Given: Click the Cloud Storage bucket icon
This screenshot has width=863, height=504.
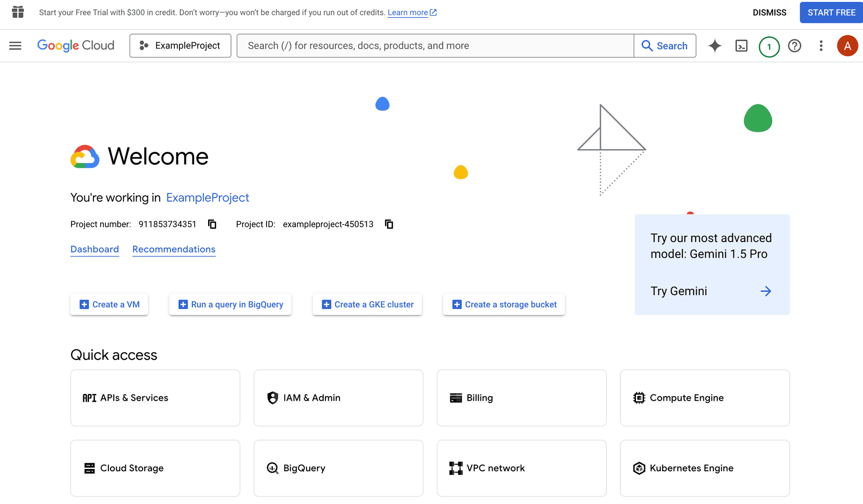Looking at the screenshot, I should coord(89,468).
